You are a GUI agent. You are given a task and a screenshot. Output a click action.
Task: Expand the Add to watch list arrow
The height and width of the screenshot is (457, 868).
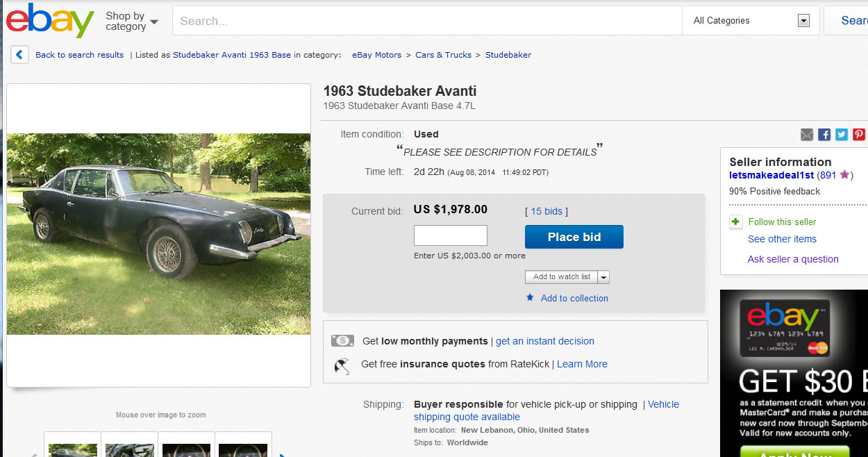603,277
